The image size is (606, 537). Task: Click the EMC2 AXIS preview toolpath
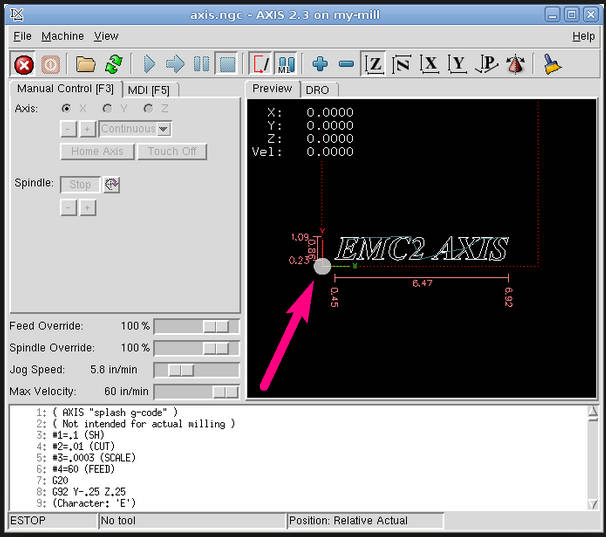[421, 248]
